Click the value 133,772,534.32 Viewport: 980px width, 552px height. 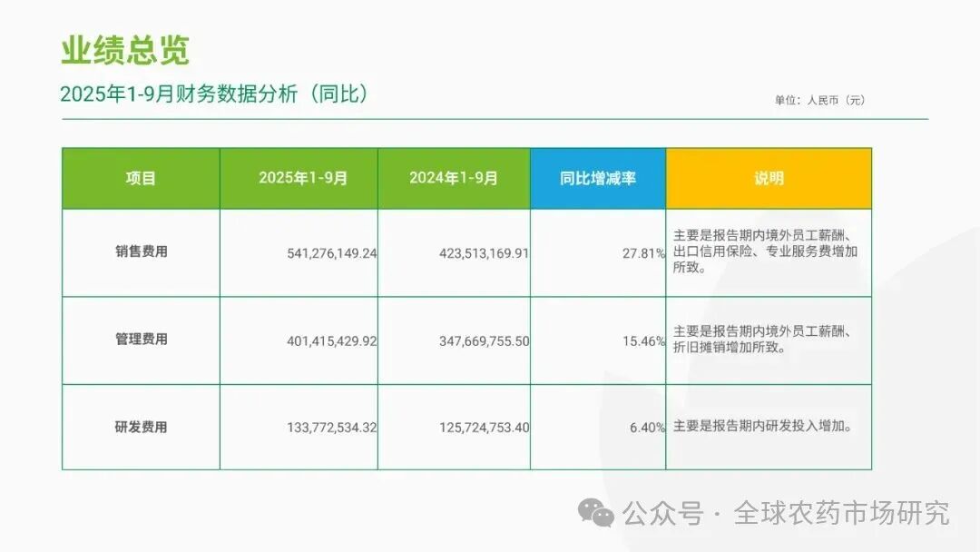pos(332,428)
